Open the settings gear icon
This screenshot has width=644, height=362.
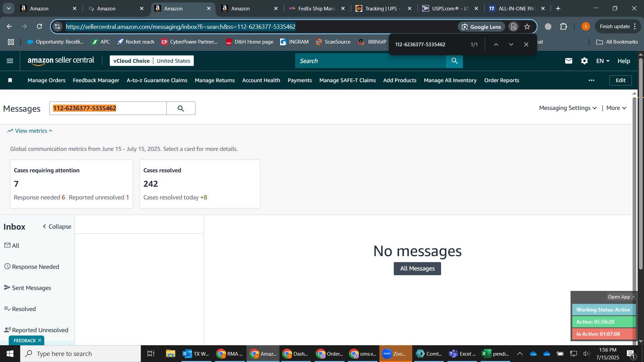[584, 61]
